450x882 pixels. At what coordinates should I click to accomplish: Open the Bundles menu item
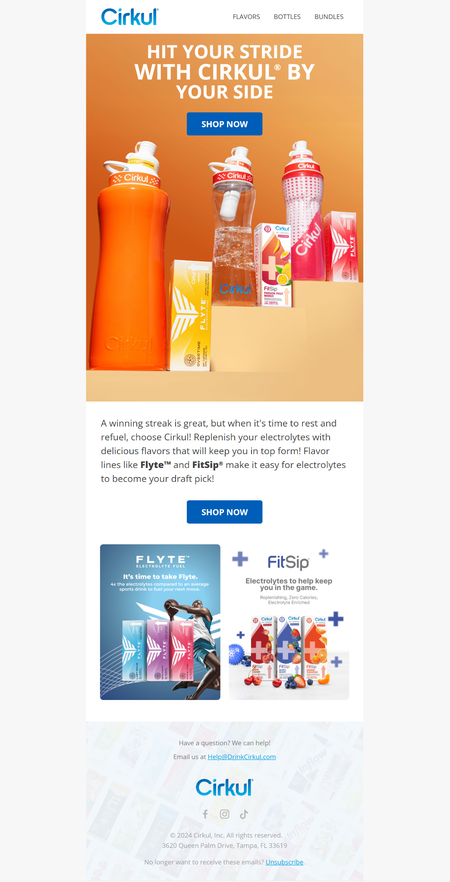pos(328,17)
